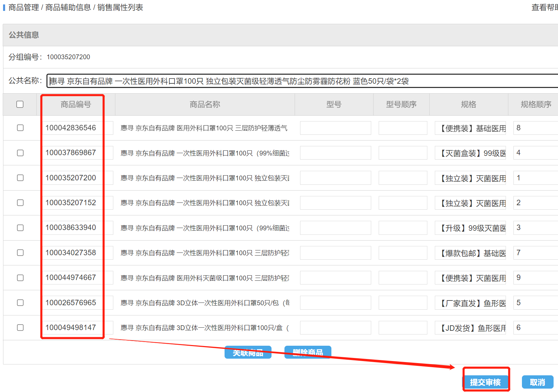This screenshot has width=558, height=392.
Task: Click the 规格 column header
Action: point(469,104)
